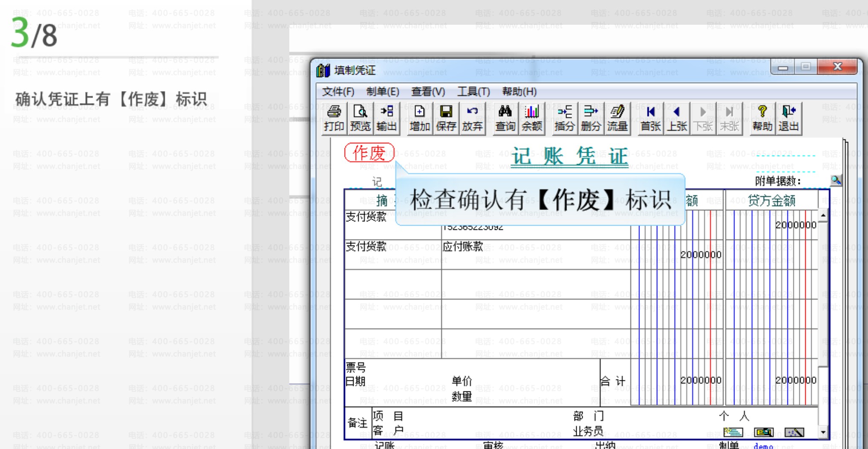Click the 打印 print toolbar icon

point(334,119)
